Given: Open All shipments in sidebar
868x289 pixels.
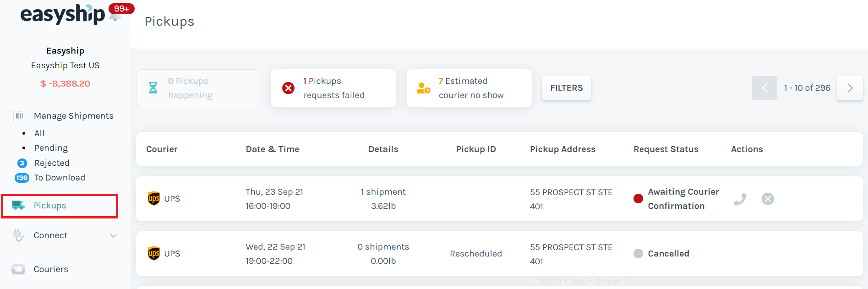Looking at the screenshot, I should point(39,133).
